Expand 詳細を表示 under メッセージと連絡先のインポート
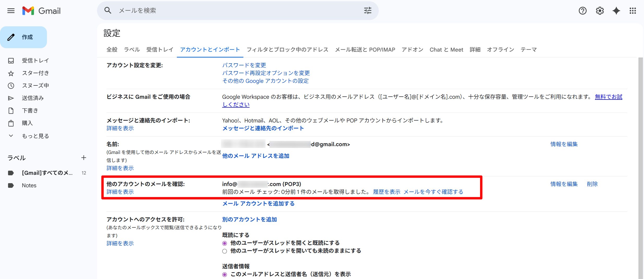This screenshot has height=279, width=644. pos(120,128)
